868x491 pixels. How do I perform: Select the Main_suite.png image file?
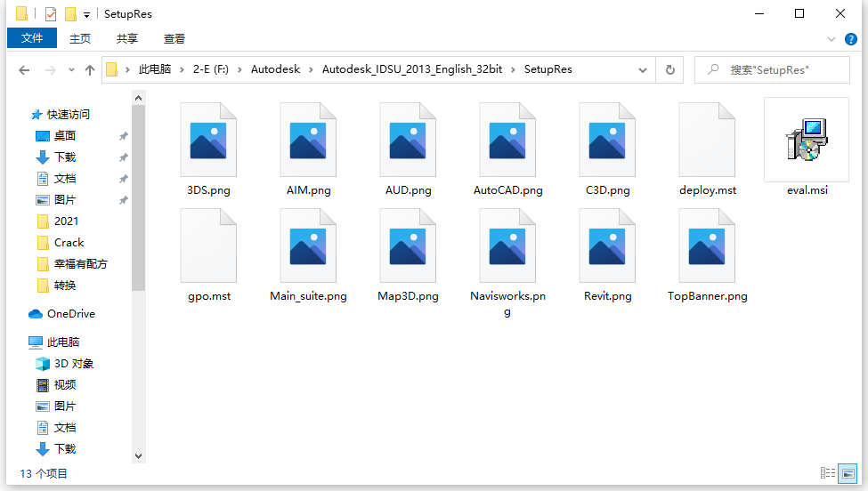tap(308, 245)
